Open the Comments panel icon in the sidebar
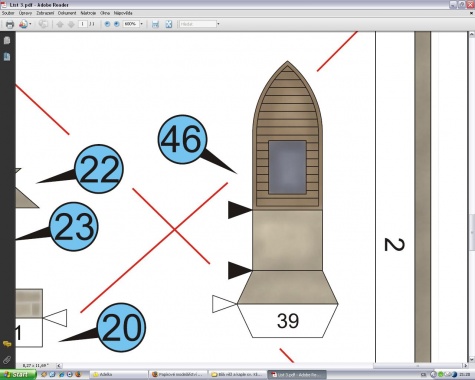 pyautogui.click(x=7, y=344)
